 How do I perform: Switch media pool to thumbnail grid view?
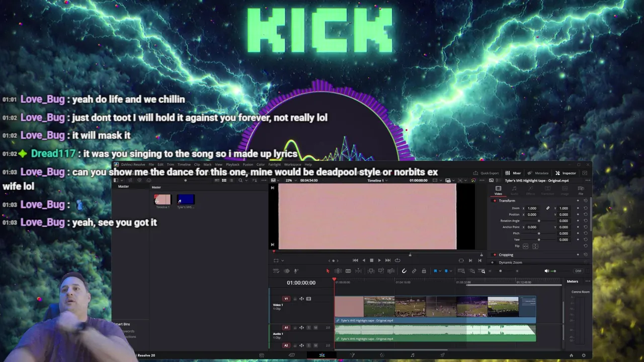coord(224,180)
